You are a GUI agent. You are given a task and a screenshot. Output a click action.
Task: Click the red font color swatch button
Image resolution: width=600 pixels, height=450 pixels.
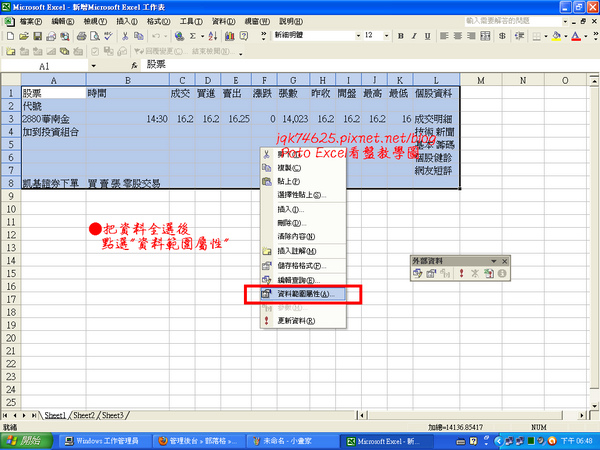(x=576, y=36)
